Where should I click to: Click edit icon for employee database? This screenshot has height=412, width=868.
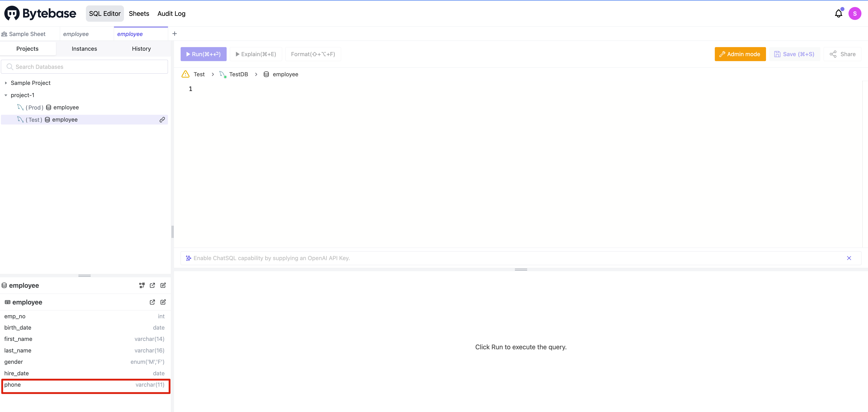[x=163, y=285]
